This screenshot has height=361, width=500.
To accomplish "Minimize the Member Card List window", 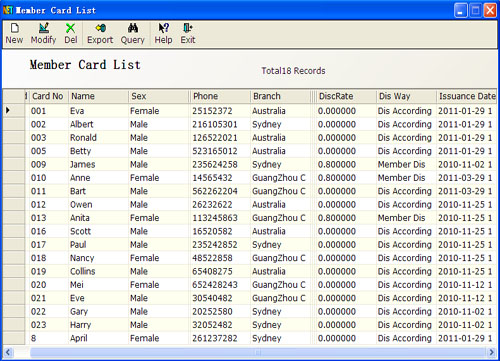I will point(460,10).
